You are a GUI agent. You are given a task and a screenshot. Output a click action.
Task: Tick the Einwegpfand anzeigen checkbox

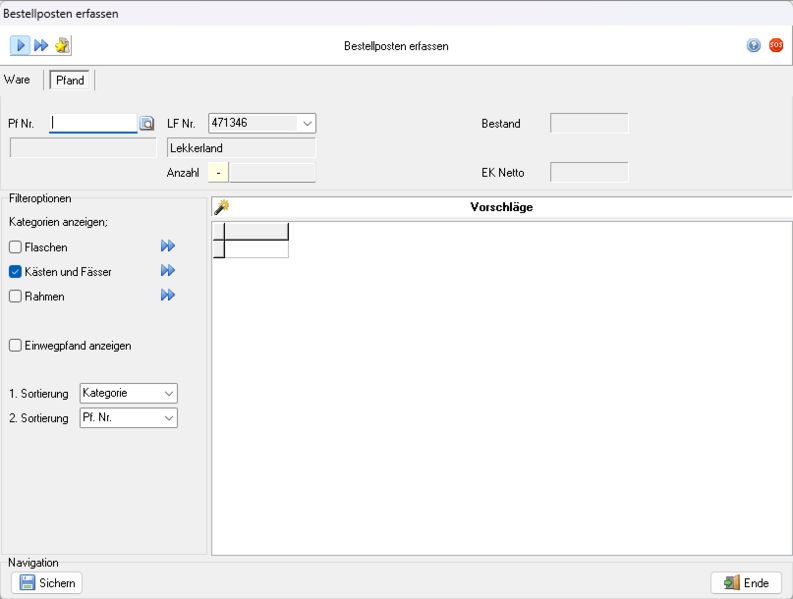coord(15,346)
